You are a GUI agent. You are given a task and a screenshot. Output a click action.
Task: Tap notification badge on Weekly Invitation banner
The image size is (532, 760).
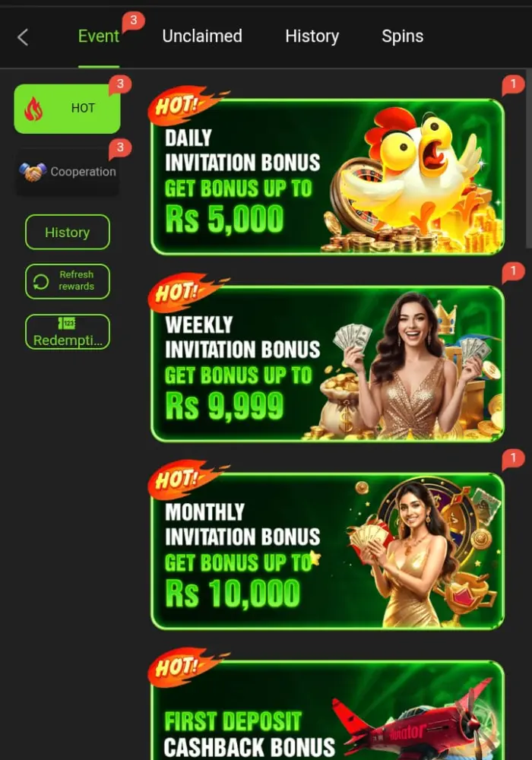click(x=512, y=272)
